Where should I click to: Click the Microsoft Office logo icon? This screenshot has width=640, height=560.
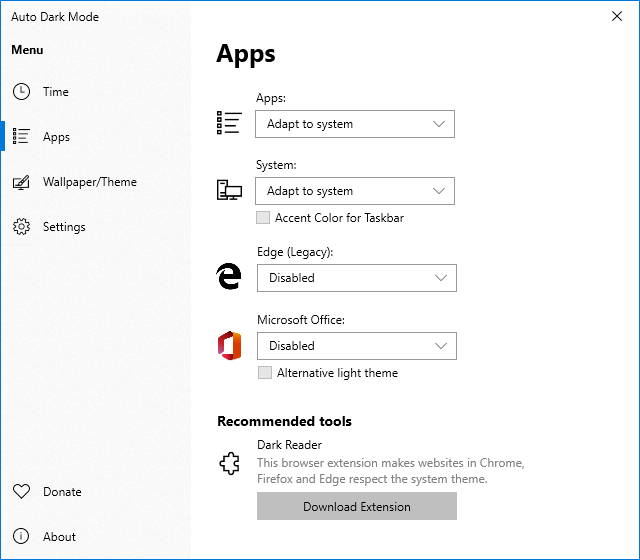point(229,345)
